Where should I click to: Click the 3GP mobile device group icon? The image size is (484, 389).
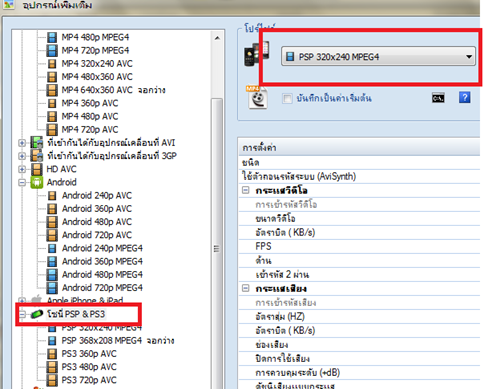(x=37, y=156)
